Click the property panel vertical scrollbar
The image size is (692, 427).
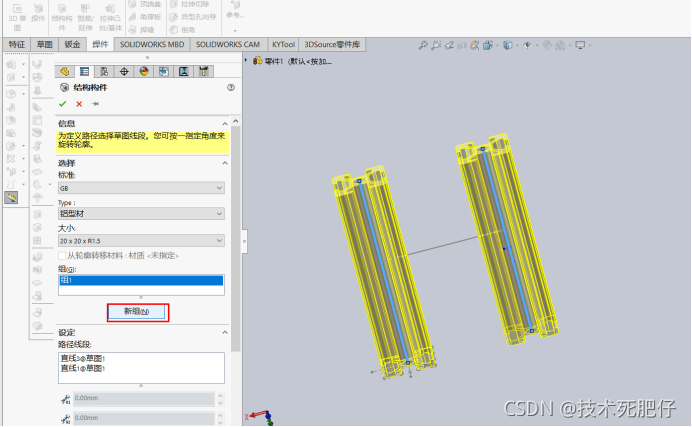click(236, 239)
